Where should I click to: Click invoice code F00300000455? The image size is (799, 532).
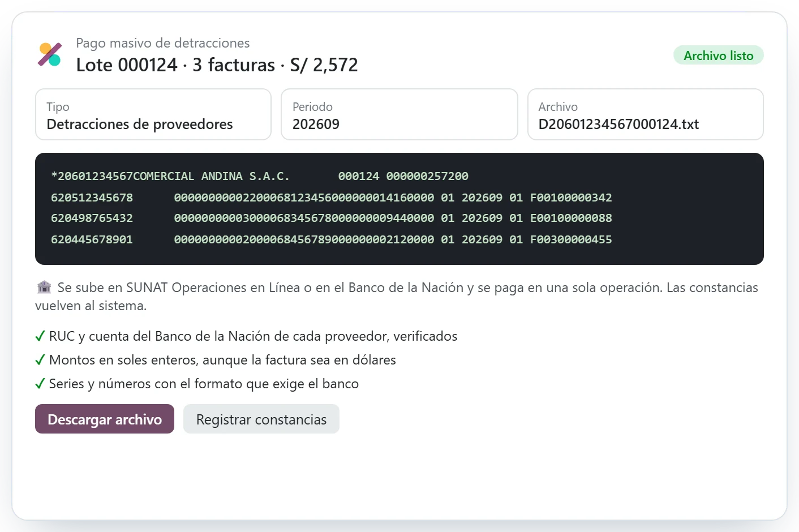tap(571, 239)
